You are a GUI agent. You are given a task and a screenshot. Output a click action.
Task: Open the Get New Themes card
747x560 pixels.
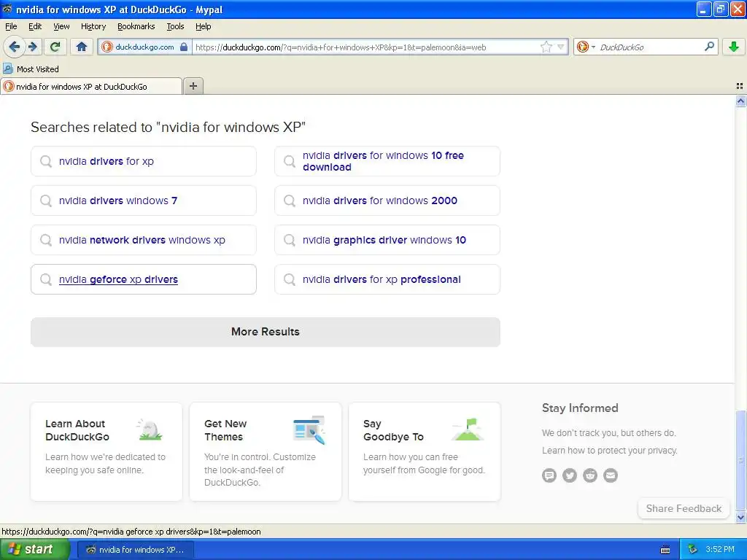266,451
